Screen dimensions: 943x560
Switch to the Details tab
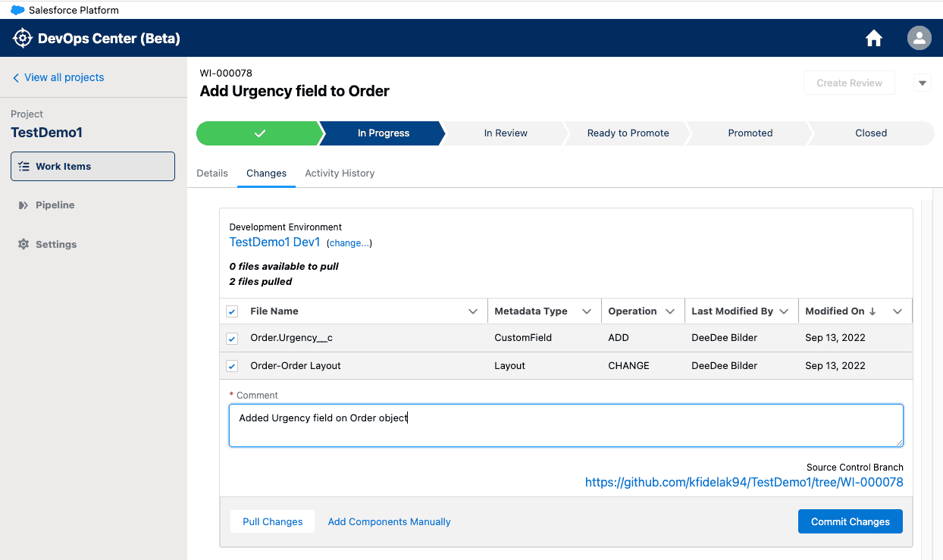(x=212, y=173)
